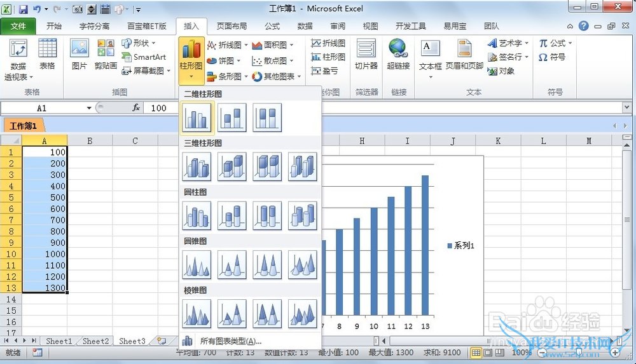Click cell A14 in the worksheet
This screenshot has height=364, width=636.
45,299
